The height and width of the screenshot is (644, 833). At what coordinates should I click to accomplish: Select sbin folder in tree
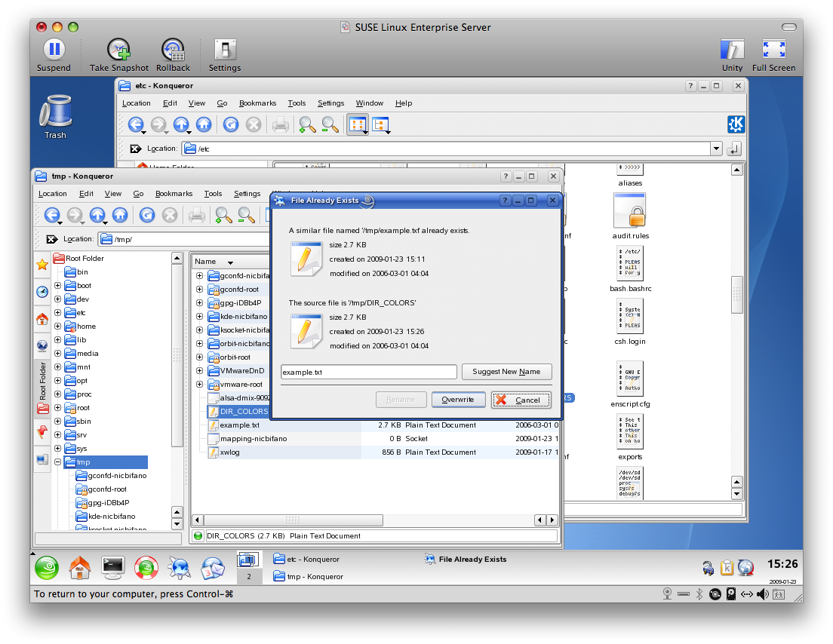tap(78, 421)
